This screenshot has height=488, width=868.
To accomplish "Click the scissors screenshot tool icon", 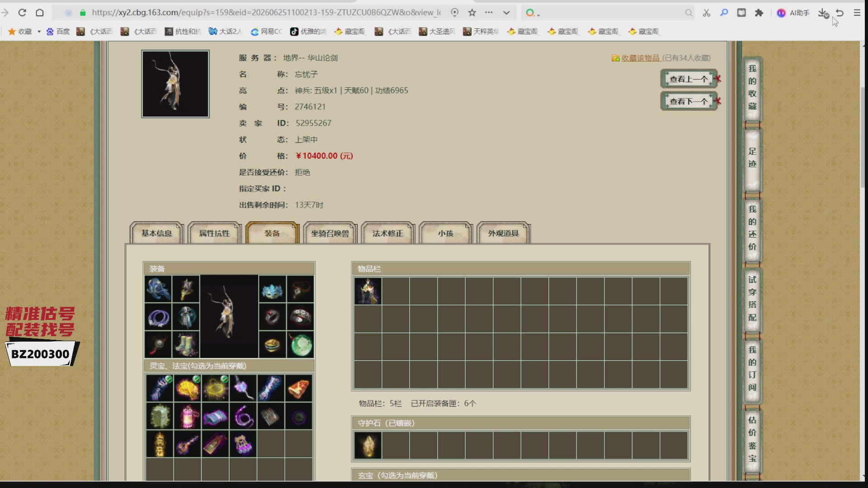I will 707,13.
